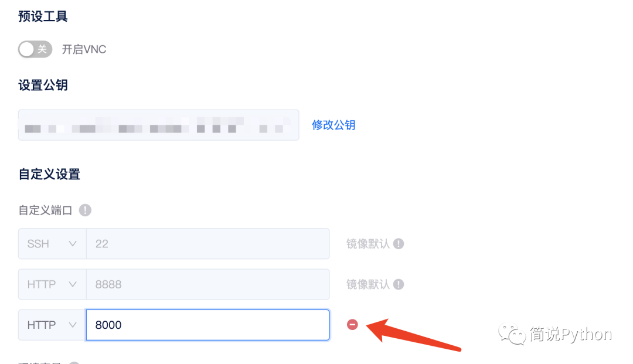Screen dimensions: 633x364
Task: Expand the HTTP dropdown on the 8000 row
Action: 52,325
